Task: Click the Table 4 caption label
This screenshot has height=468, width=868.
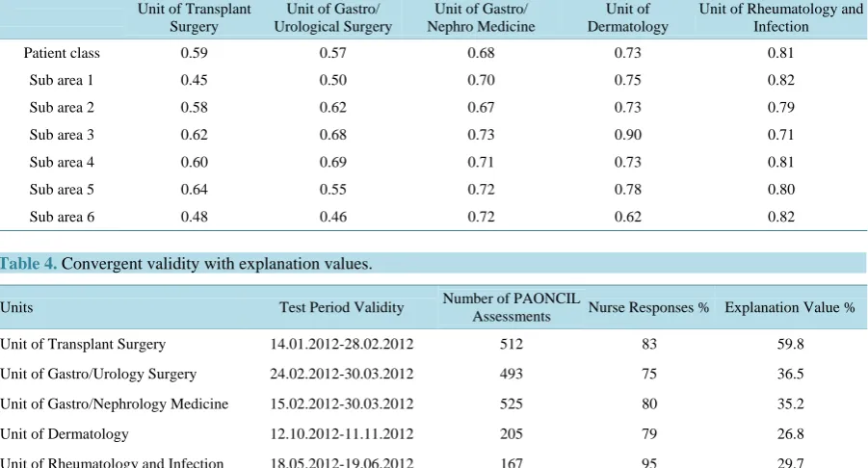Action: tap(28, 264)
